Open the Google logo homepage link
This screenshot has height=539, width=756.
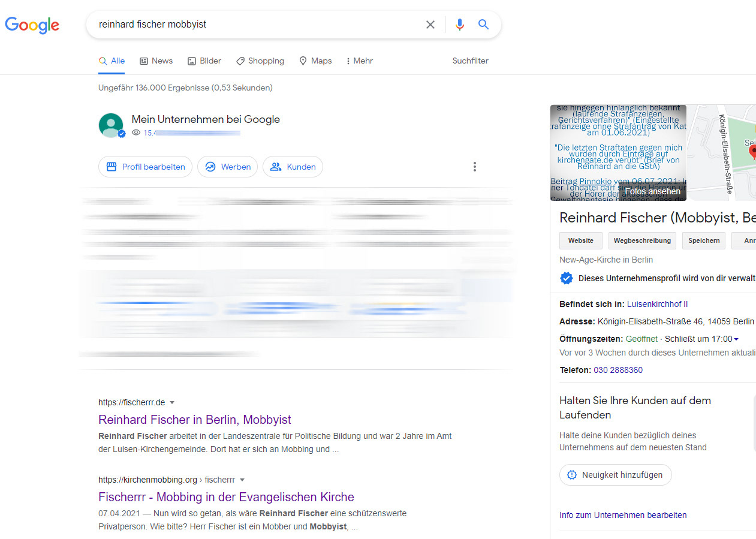pyautogui.click(x=32, y=25)
